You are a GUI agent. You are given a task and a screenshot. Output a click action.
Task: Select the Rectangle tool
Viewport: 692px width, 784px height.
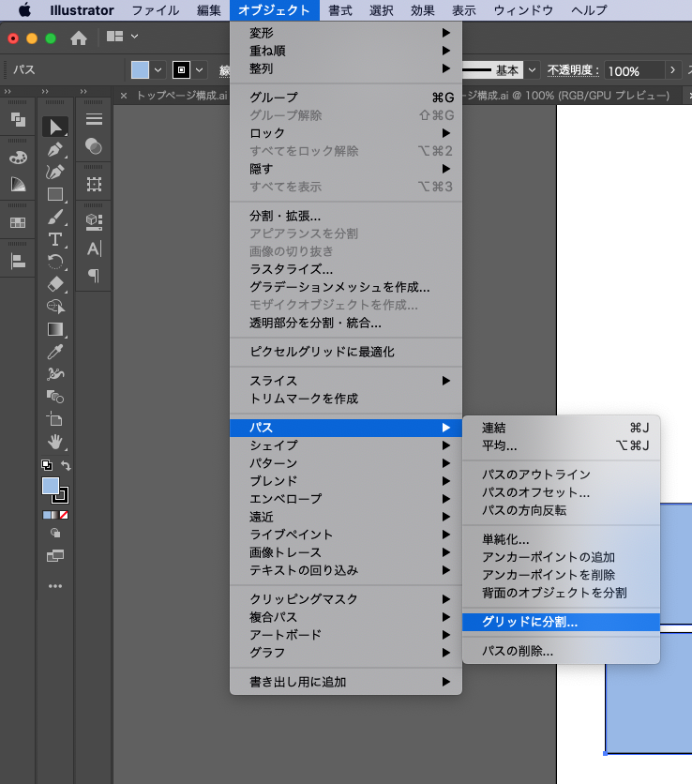(x=55, y=194)
